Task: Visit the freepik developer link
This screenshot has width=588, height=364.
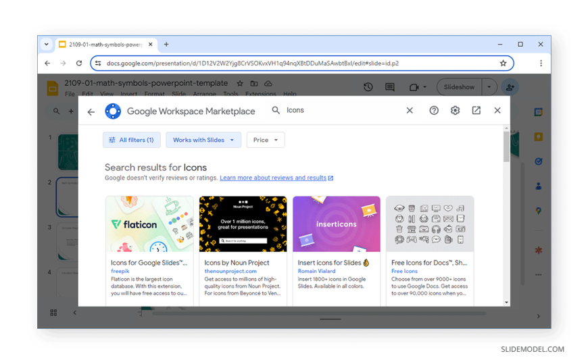Action: pyautogui.click(x=120, y=271)
